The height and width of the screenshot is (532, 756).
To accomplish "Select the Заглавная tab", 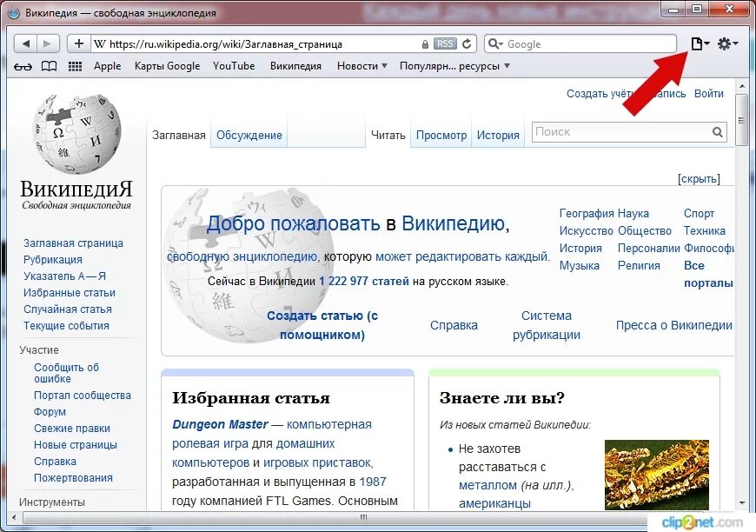I will (179, 135).
